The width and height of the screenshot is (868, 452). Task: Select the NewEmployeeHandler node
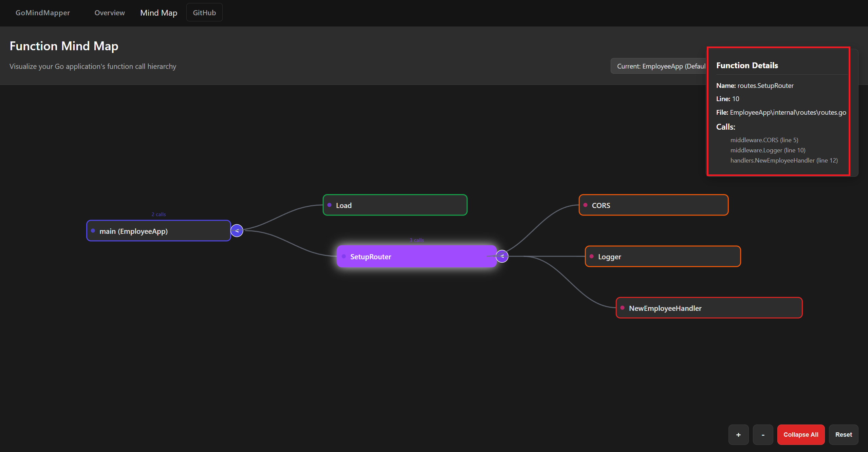pyautogui.click(x=709, y=308)
